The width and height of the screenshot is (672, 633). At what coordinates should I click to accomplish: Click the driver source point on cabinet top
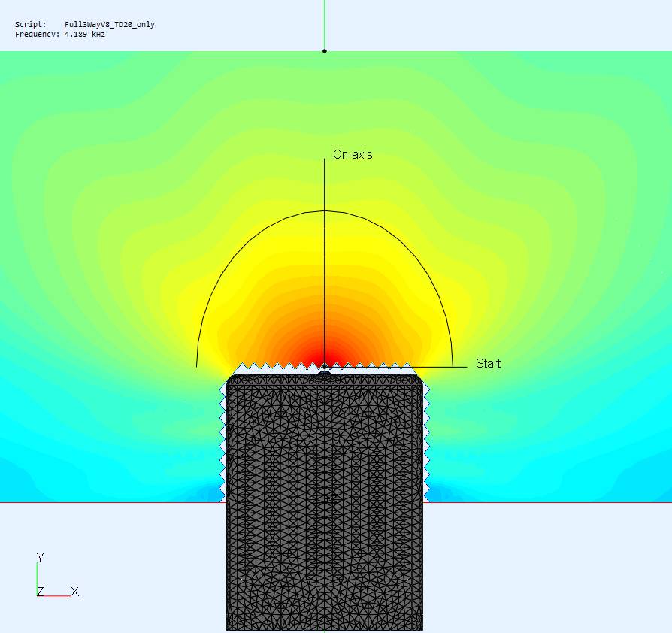pos(325,366)
